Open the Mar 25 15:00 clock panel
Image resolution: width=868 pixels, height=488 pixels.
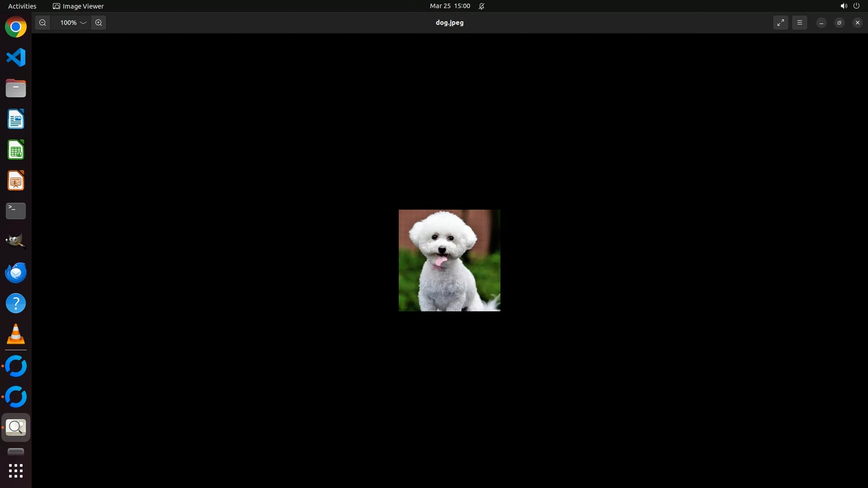pyautogui.click(x=450, y=6)
